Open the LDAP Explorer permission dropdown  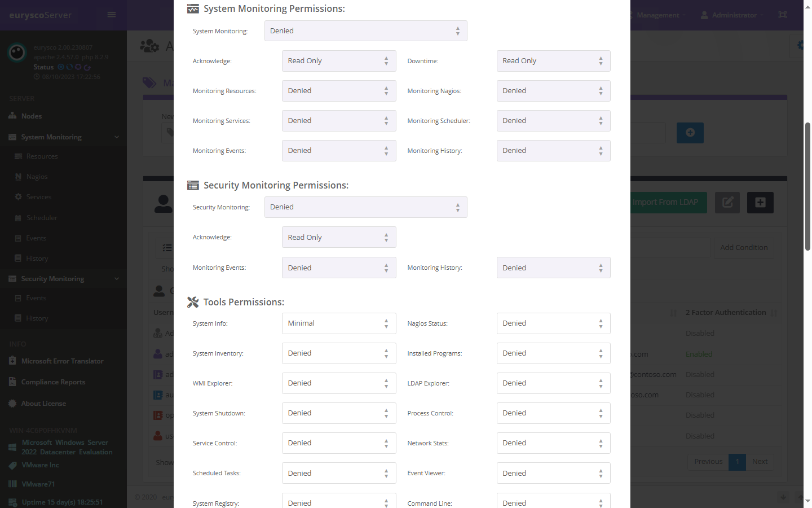click(x=553, y=383)
